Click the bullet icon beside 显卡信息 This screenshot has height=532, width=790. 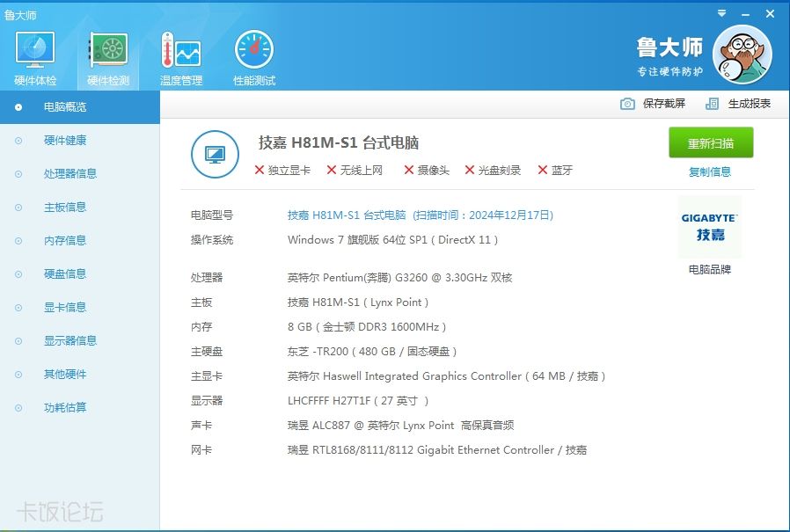(18, 308)
